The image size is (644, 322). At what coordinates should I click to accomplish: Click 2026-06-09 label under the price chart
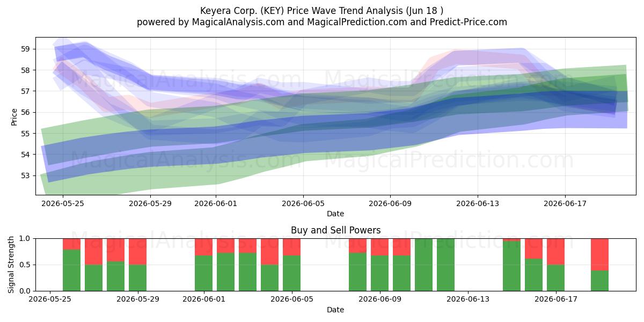coord(390,203)
